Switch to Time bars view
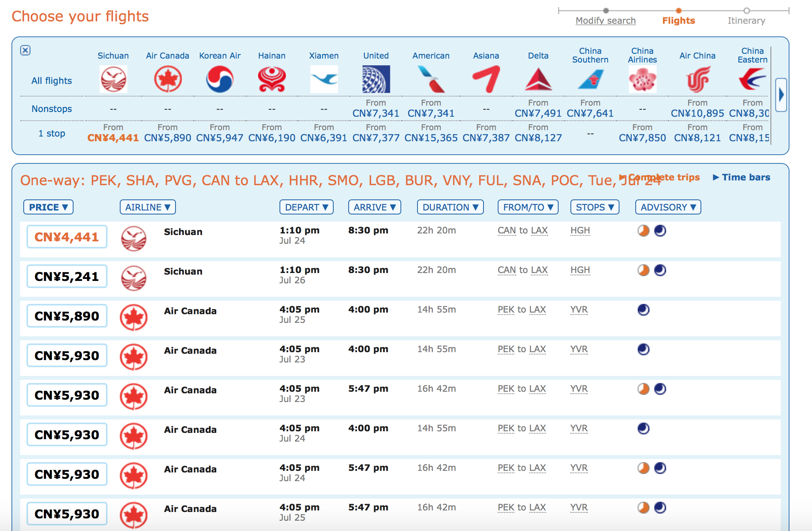Screen dimensions: 812x531 [742, 177]
